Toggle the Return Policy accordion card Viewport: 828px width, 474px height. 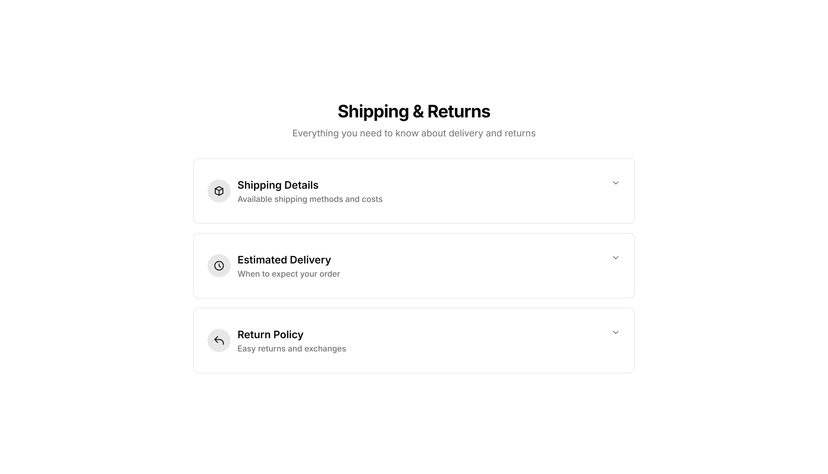tap(414, 340)
